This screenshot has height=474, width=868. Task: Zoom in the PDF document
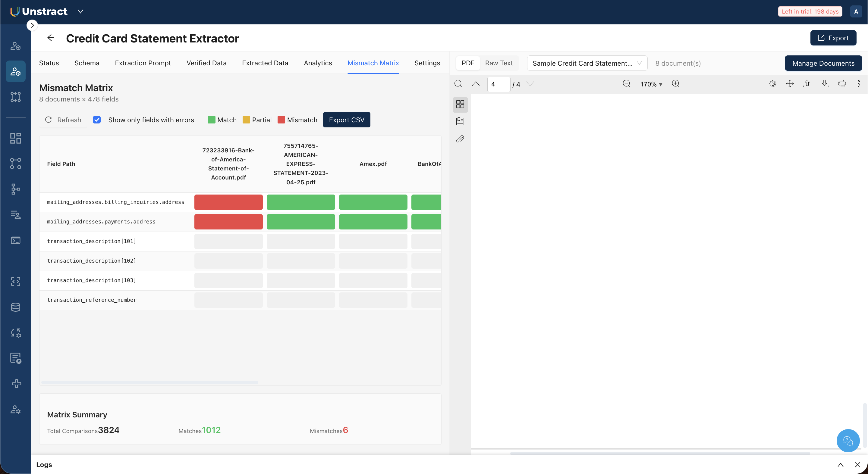point(676,84)
